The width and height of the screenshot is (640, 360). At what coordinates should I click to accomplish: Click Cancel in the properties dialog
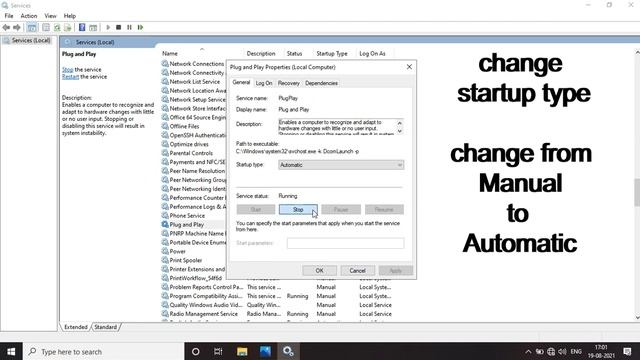click(357, 271)
